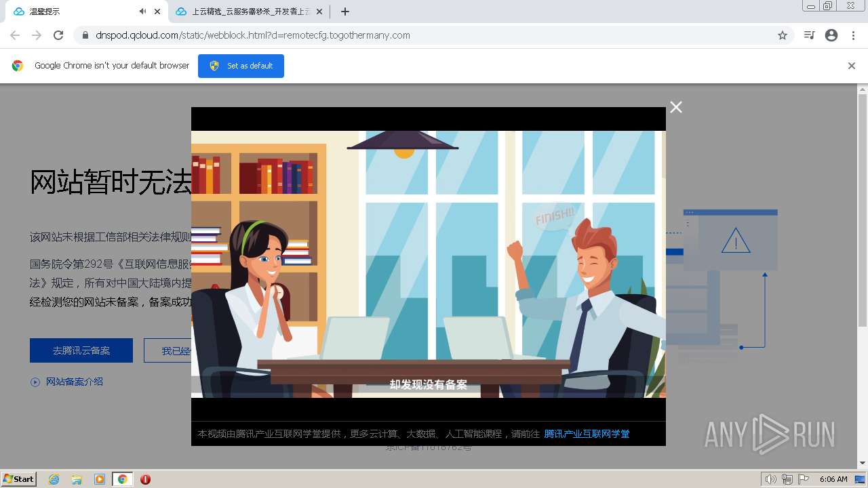Screen dimensions: 868x488
Task: Switch to the 上云精选 tab
Action: [244, 12]
